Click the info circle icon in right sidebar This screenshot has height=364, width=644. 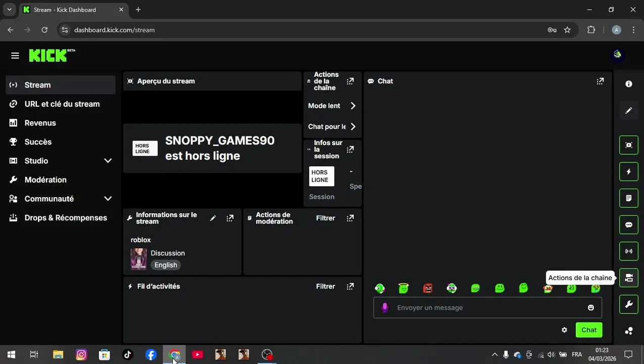pyautogui.click(x=629, y=84)
